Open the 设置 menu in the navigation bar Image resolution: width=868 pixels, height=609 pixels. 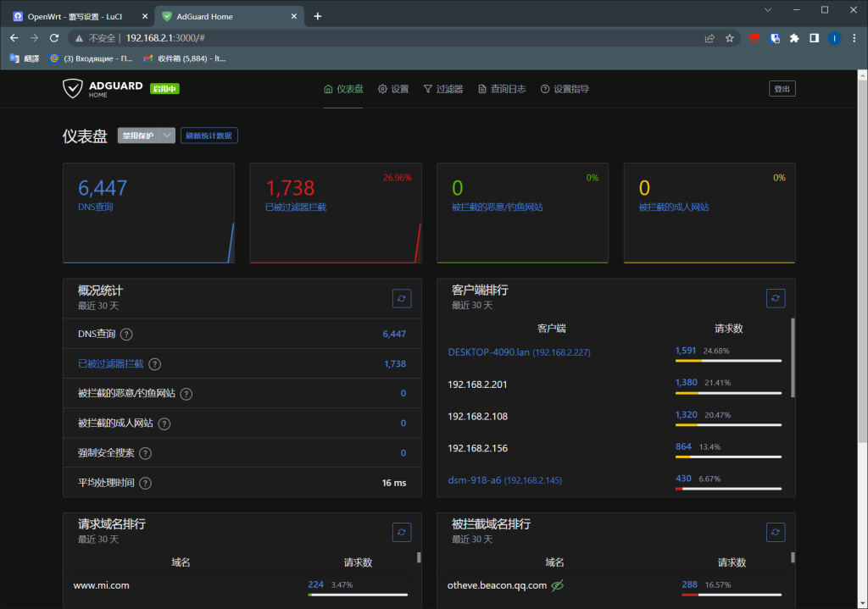coord(392,88)
